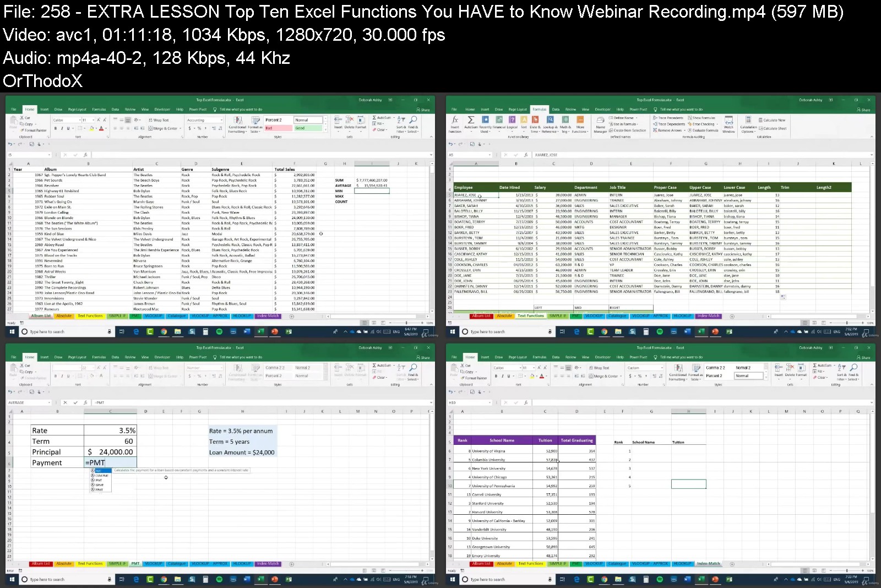Viewport: 881px width, 588px height.
Task: Click the zoom slider in Album List window
Action: [x=406, y=323]
